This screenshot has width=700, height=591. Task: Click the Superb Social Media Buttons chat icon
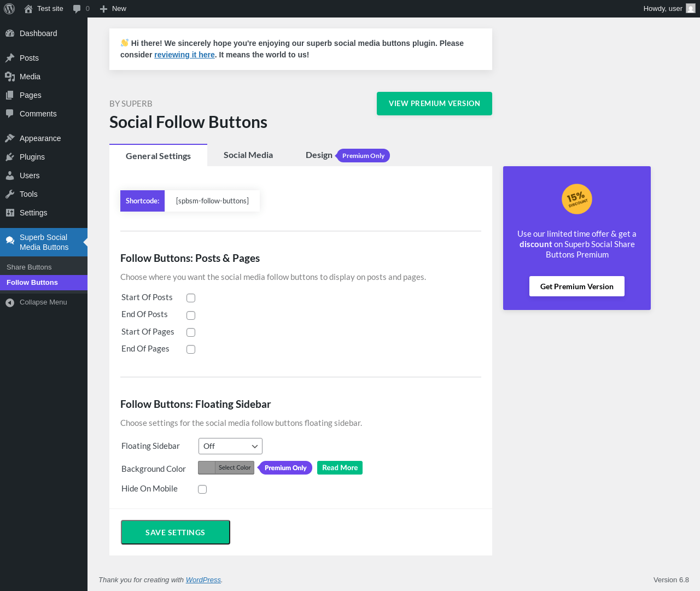pos(10,240)
